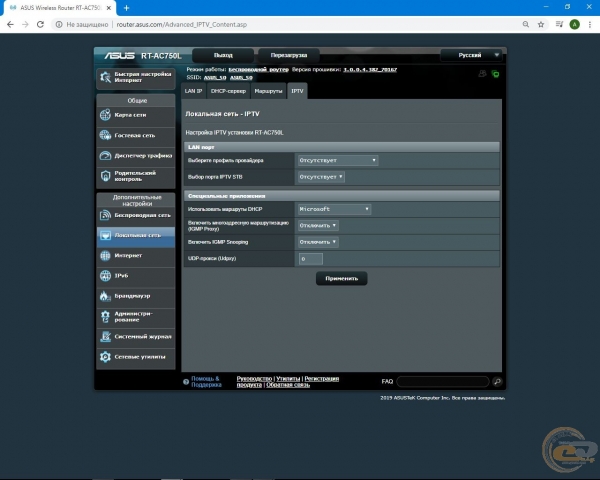The width and height of the screenshot is (600, 480).
Task: Click the UDP proxy port input field
Action: coord(309,259)
